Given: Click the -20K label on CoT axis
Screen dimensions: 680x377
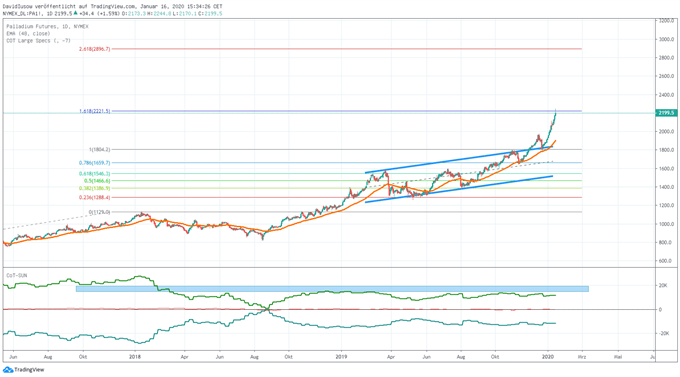Looking at the screenshot, I should pos(663,333).
